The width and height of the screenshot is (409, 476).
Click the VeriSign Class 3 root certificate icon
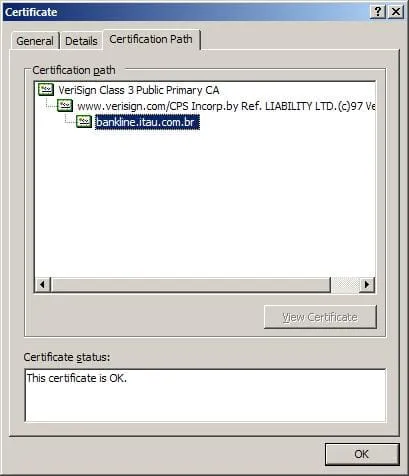(x=46, y=90)
